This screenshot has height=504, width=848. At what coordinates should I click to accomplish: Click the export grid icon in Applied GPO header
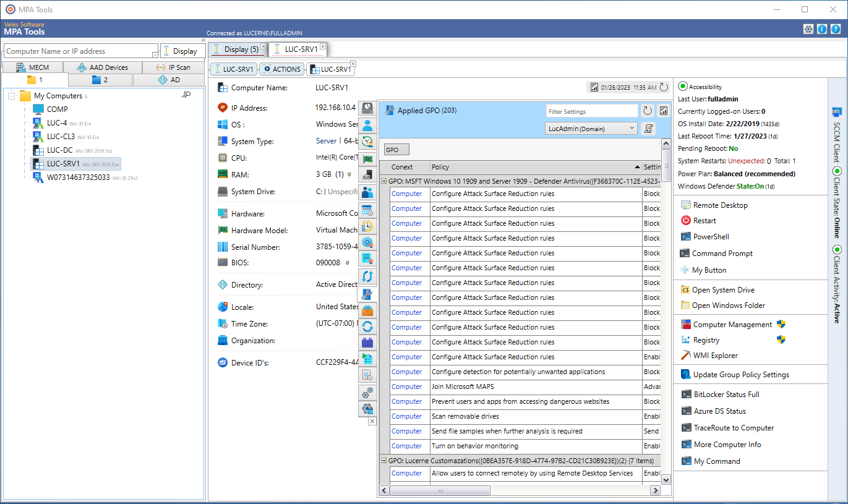665,110
